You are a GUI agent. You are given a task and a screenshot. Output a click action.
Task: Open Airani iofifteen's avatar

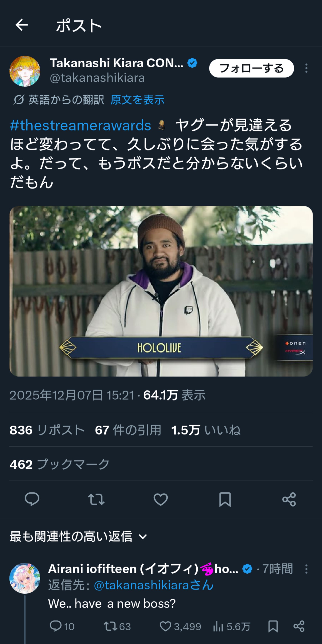[25, 578]
